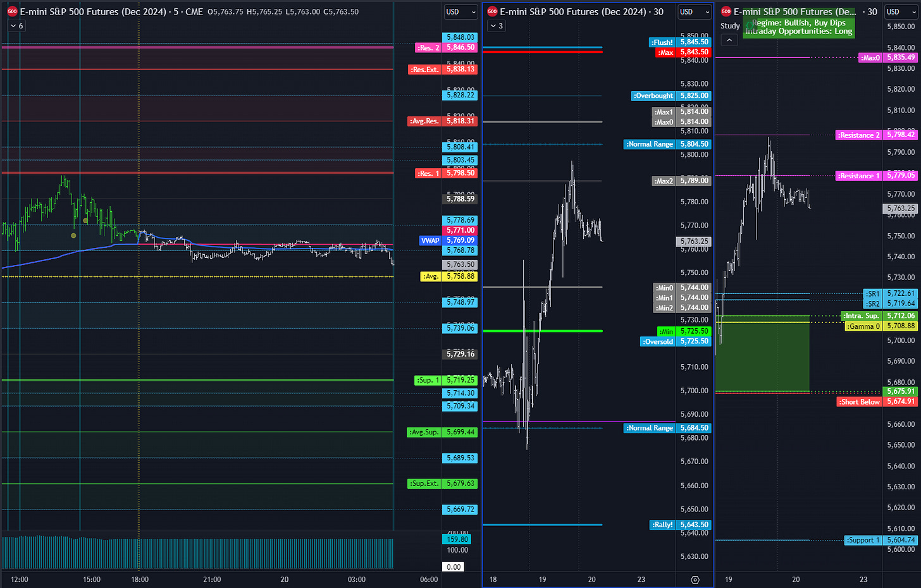This screenshot has width=921, height=588.
Task: Click the ':Avg.Res.' level label
Action: pyautogui.click(x=424, y=121)
